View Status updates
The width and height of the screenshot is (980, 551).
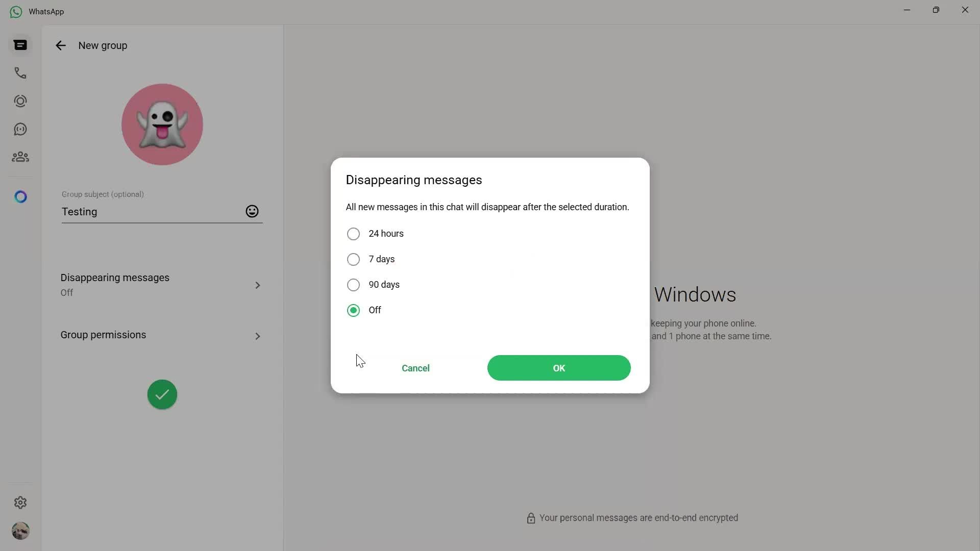(20, 101)
